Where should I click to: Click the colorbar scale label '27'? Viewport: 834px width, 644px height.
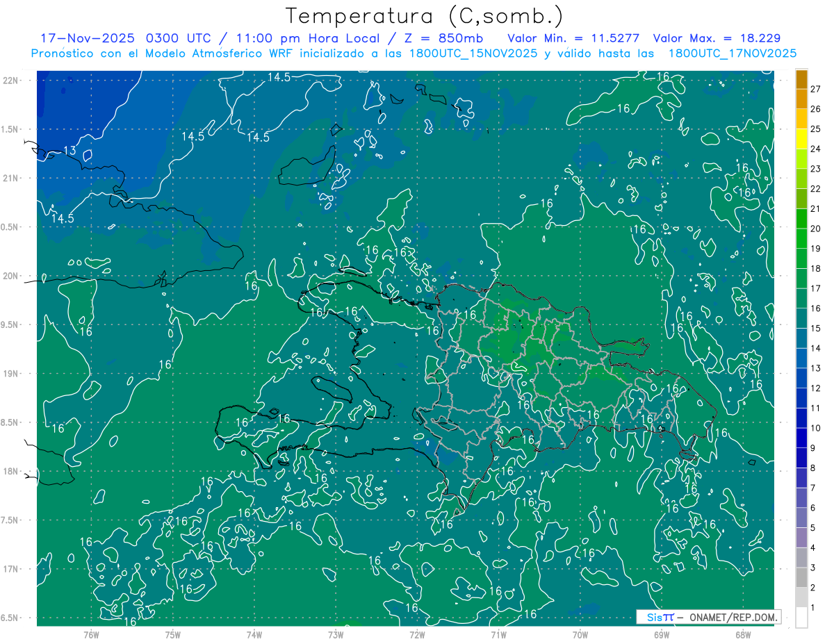(816, 89)
